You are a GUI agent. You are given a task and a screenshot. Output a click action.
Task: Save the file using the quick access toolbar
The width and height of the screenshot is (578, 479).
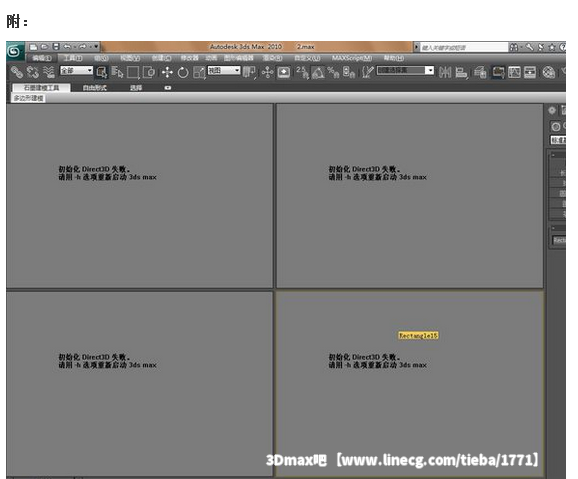[x=56, y=47]
